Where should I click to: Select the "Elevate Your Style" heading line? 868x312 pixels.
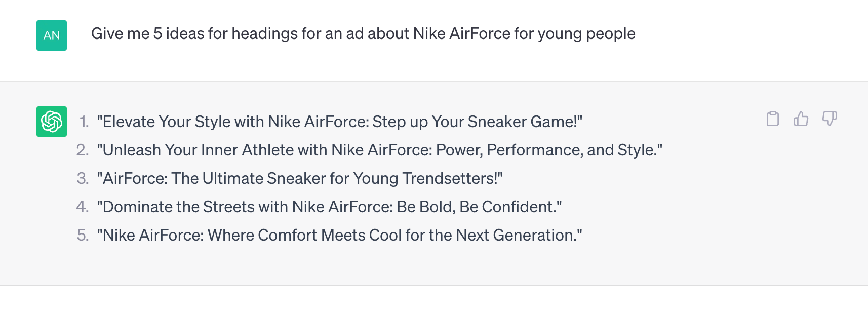tap(340, 122)
